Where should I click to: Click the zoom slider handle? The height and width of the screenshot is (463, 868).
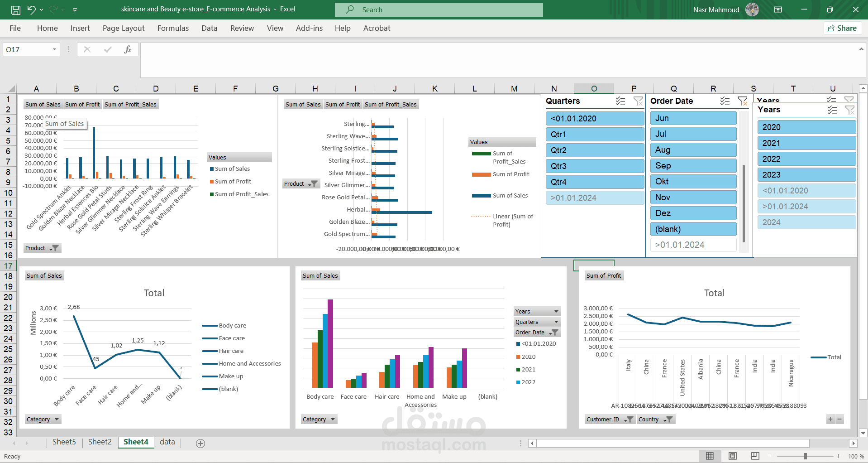click(806, 456)
